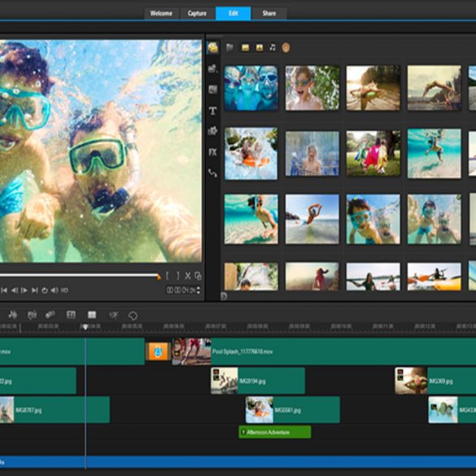
Task: Select the three-snorkelers underwater thumbnail
Action: [x=251, y=88]
